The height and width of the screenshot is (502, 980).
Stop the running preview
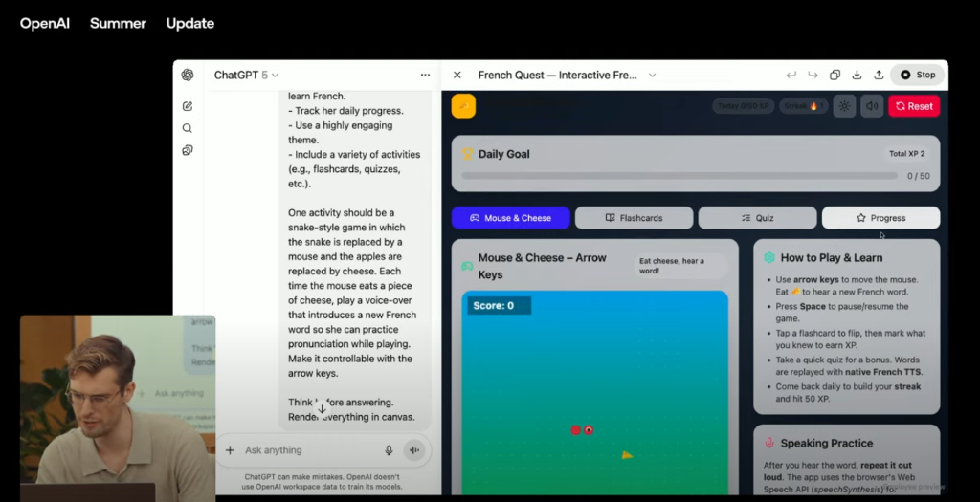[x=918, y=75]
